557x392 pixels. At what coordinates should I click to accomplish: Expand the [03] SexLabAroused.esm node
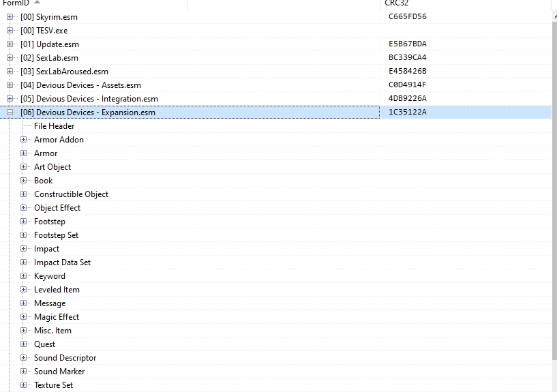(10, 72)
